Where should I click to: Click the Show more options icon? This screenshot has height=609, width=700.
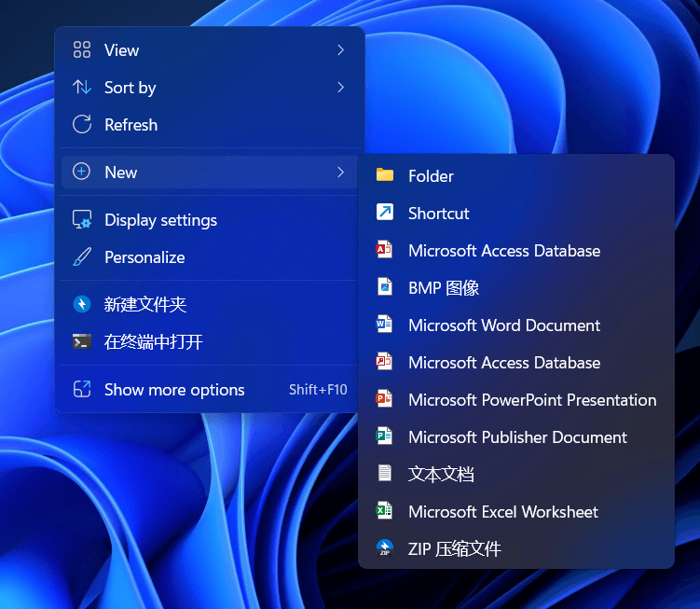coord(82,389)
